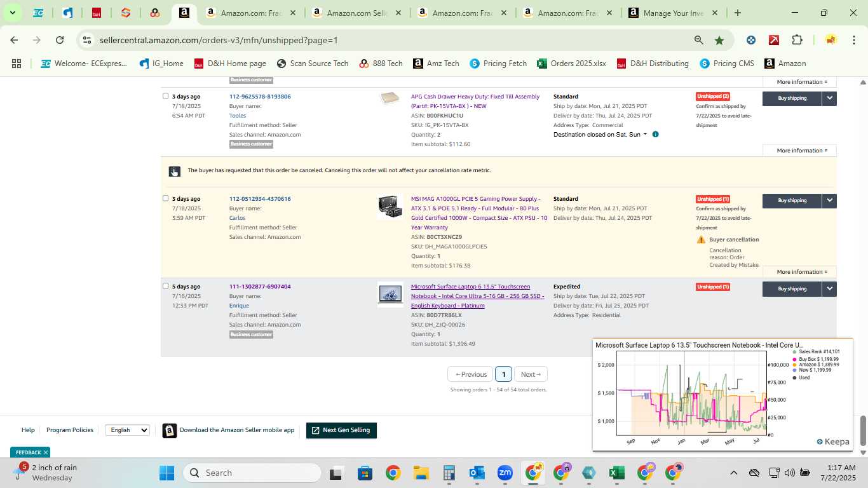This screenshot has height=488, width=868.
Task: Open Outlook from the taskbar
Action: (477, 473)
